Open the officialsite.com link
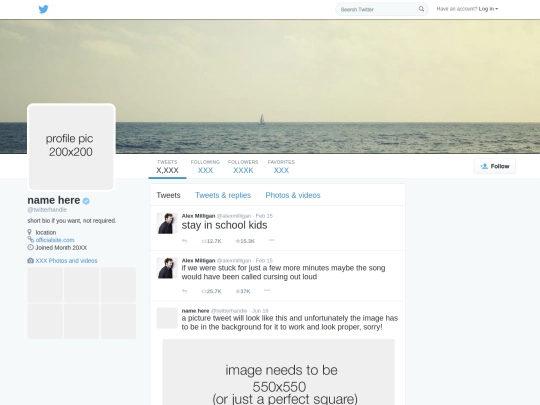540x405 pixels. (x=55, y=240)
